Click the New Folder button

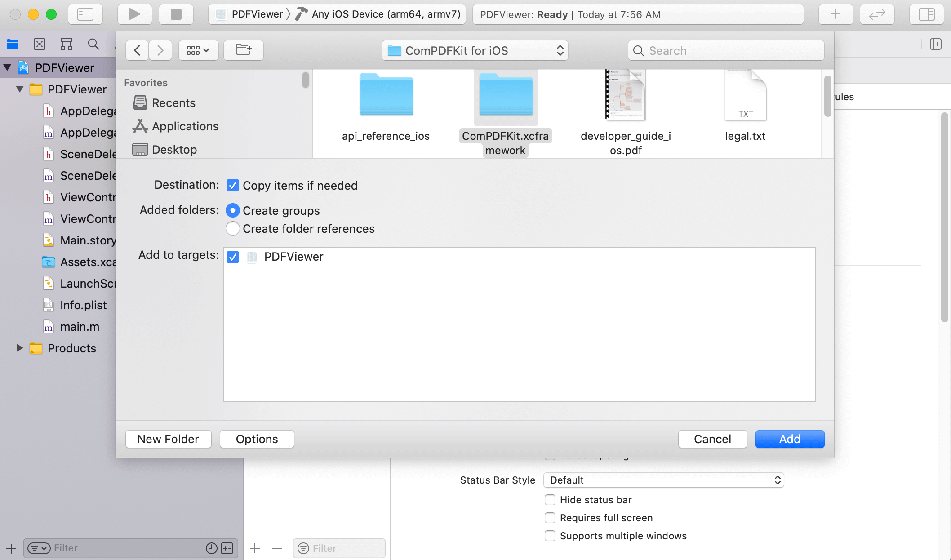(x=168, y=439)
